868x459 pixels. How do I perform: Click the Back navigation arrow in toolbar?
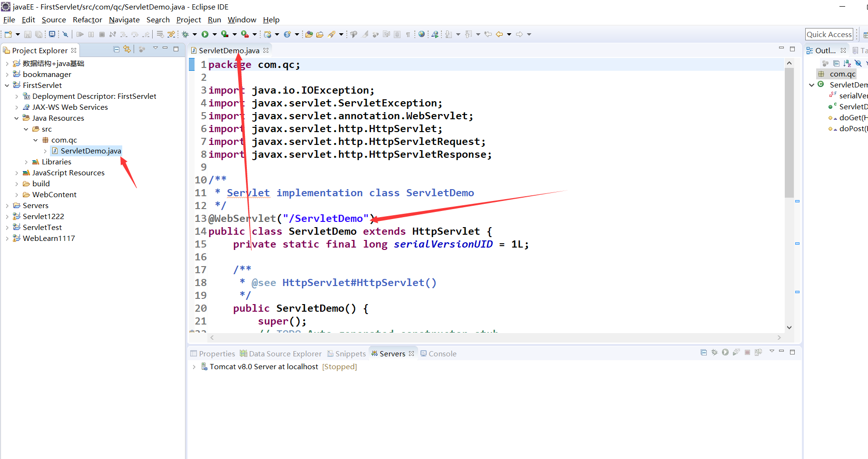499,34
